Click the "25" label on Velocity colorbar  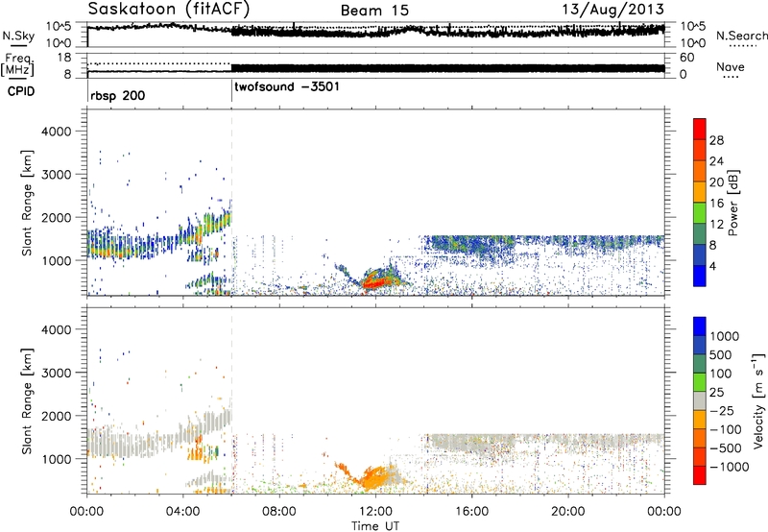pyautogui.click(x=716, y=393)
